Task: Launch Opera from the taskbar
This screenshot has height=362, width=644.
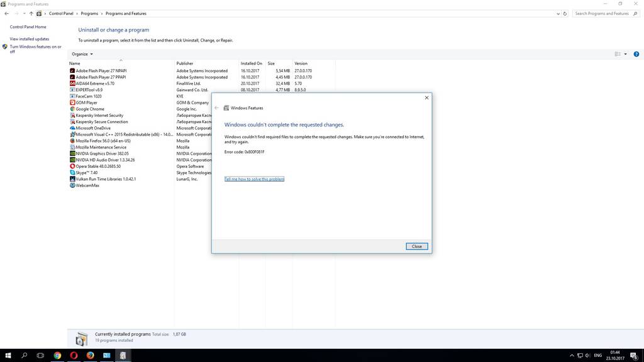Action: coord(74,356)
